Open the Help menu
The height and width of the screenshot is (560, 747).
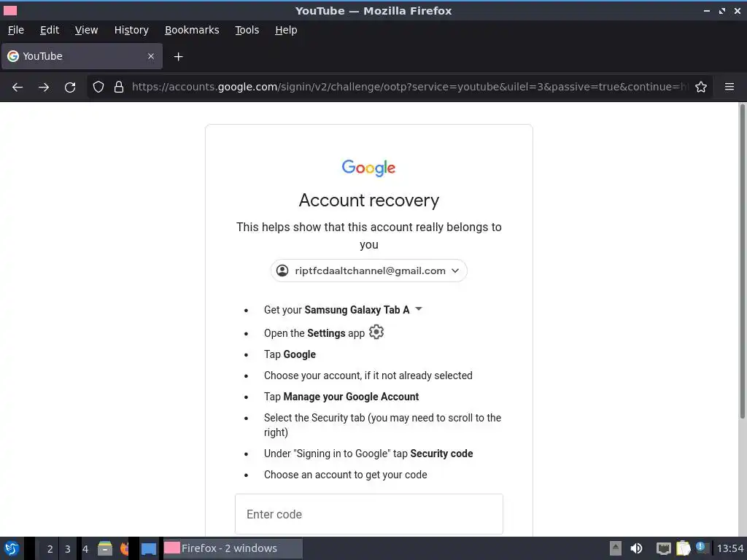pyautogui.click(x=286, y=30)
